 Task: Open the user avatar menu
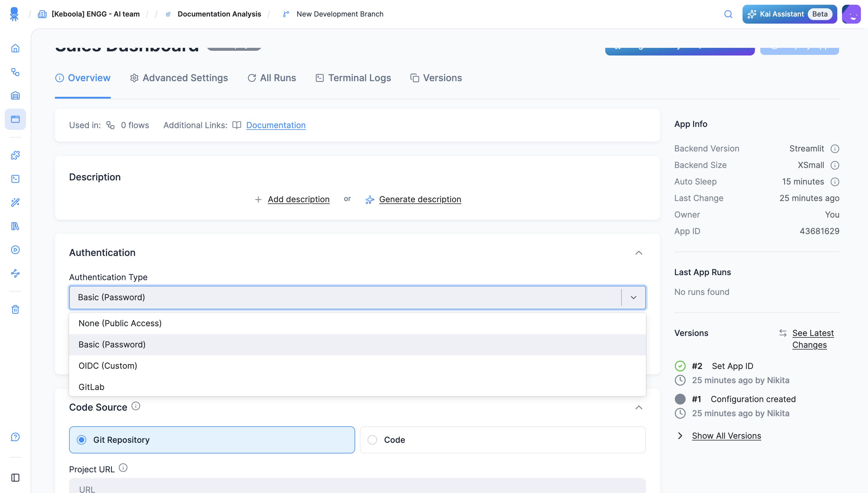(x=851, y=14)
